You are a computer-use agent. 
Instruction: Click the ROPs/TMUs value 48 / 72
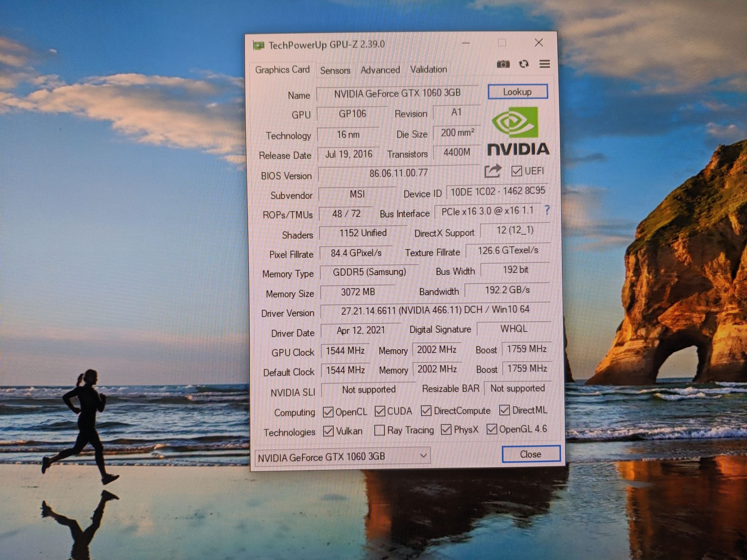(346, 214)
